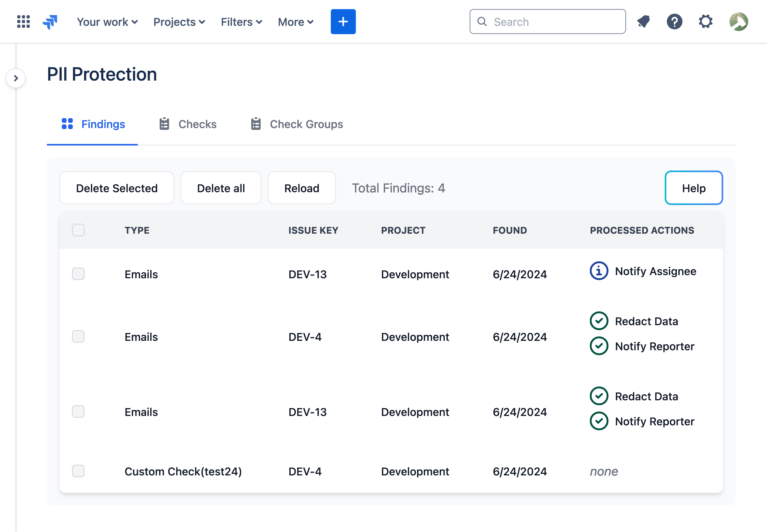Expand the More dropdown
Image resolution: width=767 pixels, height=532 pixels.
[296, 22]
